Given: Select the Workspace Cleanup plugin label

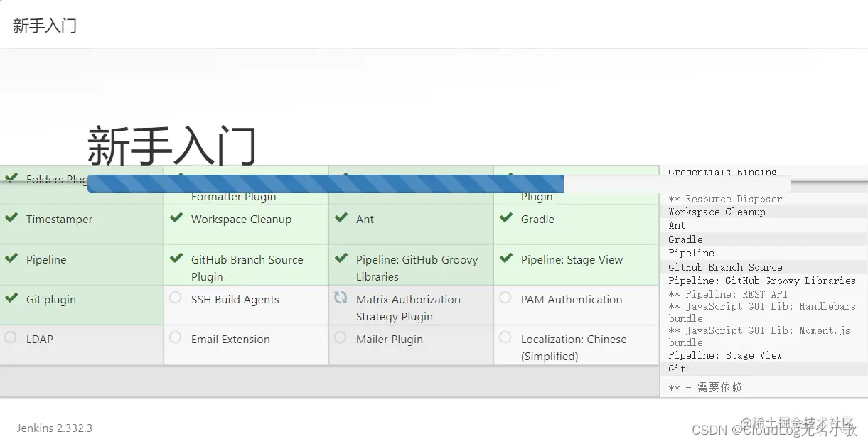Looking at the screenshot, I should pyautogui.click(x=241, y=220).
